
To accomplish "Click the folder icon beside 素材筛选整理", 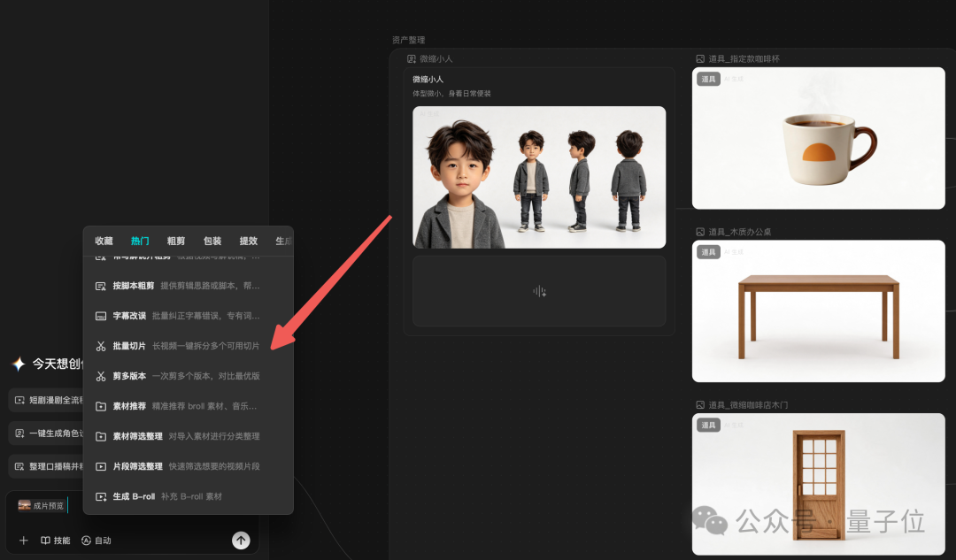I will pos(101,436).
